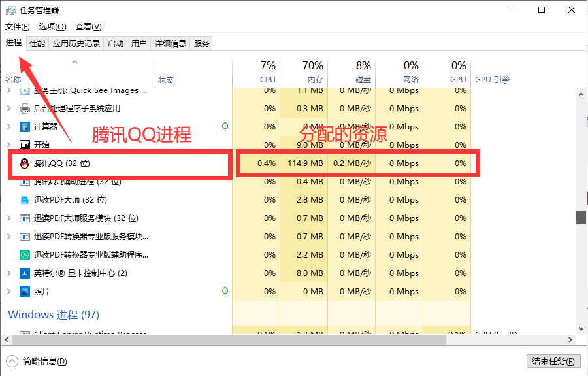Sort by the GPU 引擎 column header
588x376 pixels.
click(493, 80)
